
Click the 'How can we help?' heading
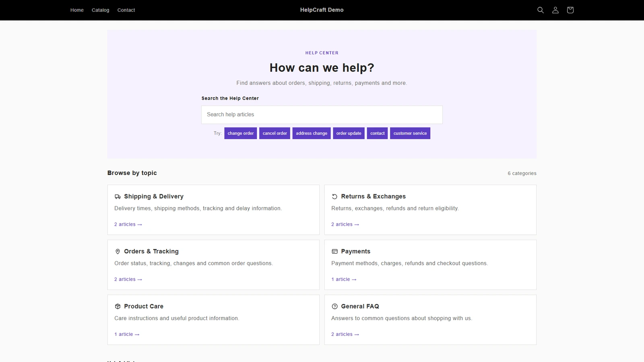pyautogui.click(x=322, y=68)
